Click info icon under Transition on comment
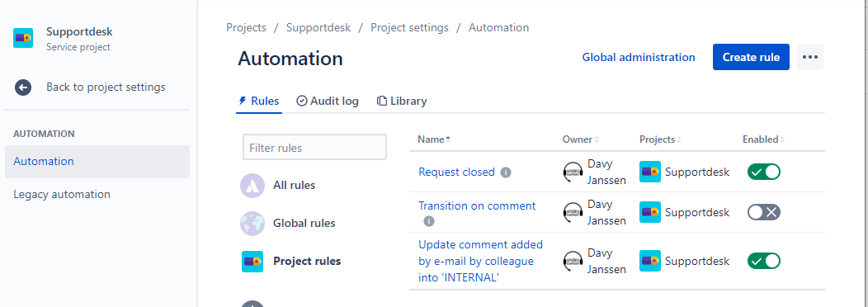 pyautogui.click(x=429, y=221)
